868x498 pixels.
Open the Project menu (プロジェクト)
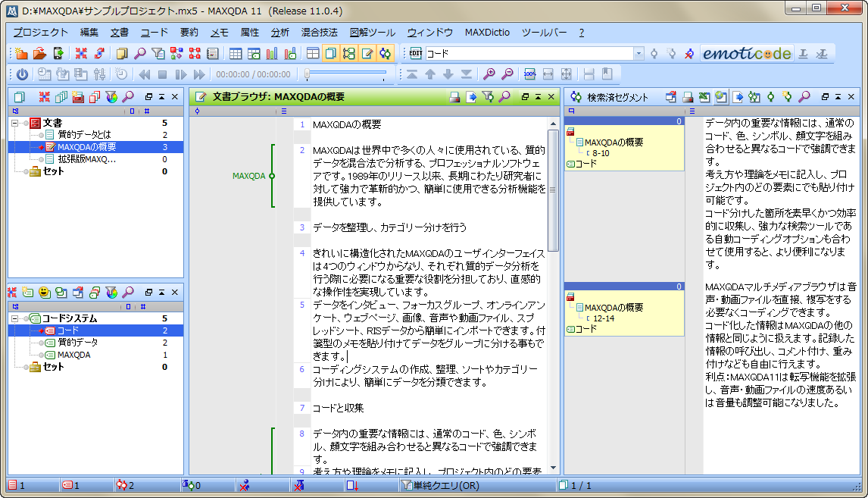(x=40, y=33)
